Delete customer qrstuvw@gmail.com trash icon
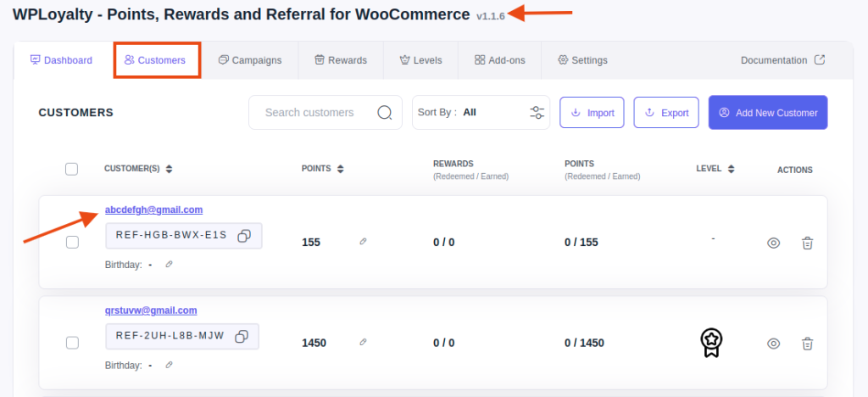 point(808,344)
